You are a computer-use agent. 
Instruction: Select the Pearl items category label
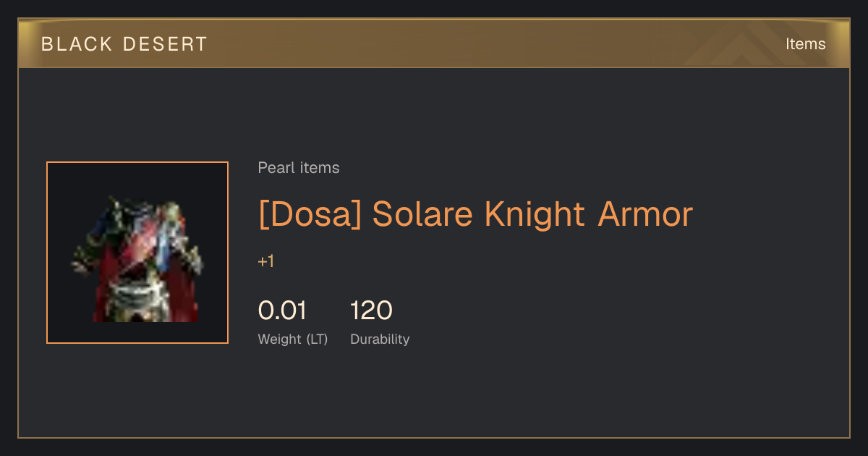click(x=299, y=168)
